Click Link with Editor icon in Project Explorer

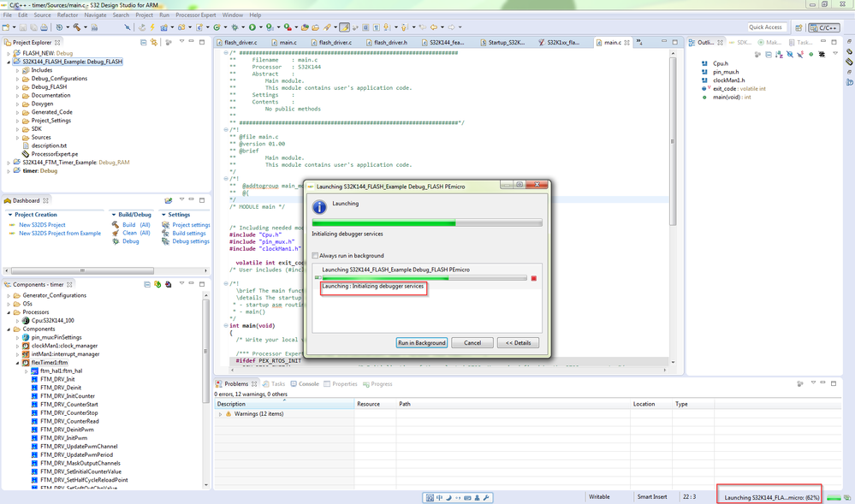[154, 42]
